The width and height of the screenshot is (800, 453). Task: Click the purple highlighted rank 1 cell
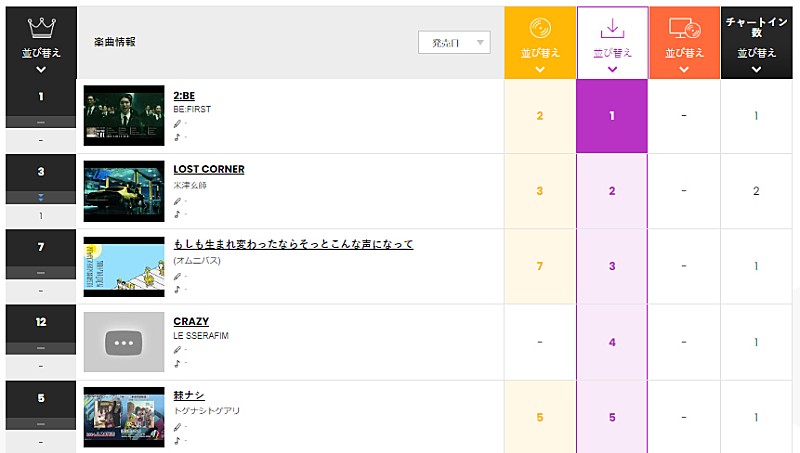pyautogui.click(x=612, y=116)
